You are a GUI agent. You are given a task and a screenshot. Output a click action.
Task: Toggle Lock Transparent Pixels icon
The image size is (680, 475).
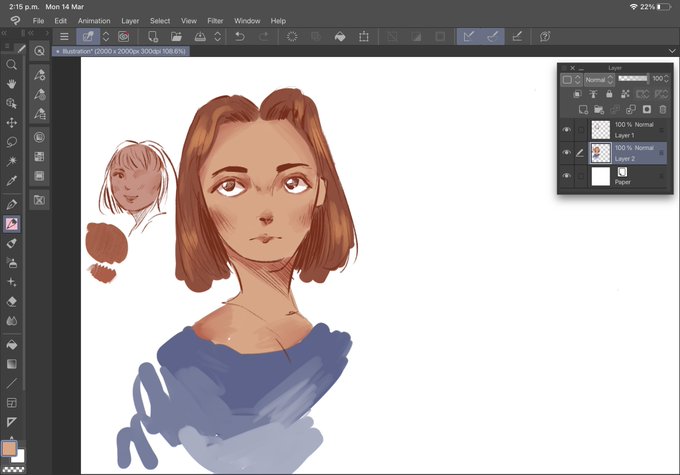pos(625,94)
